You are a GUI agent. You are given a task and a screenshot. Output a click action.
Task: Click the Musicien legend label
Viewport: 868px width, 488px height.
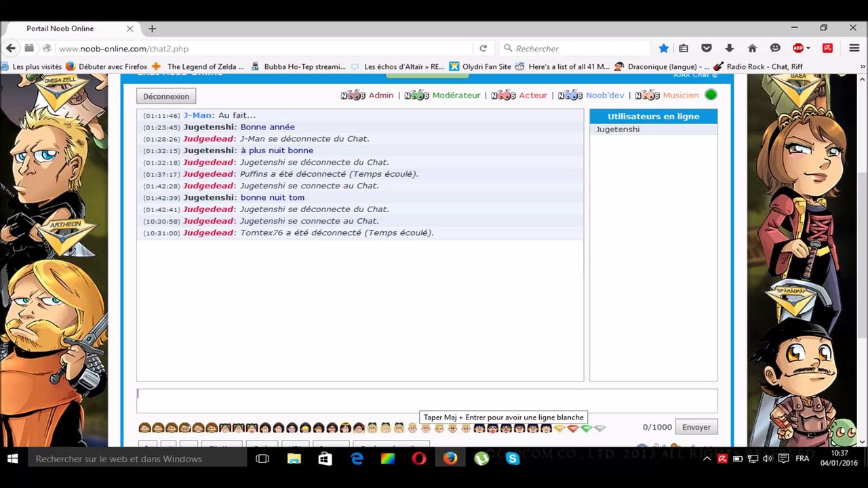[680, 95]
